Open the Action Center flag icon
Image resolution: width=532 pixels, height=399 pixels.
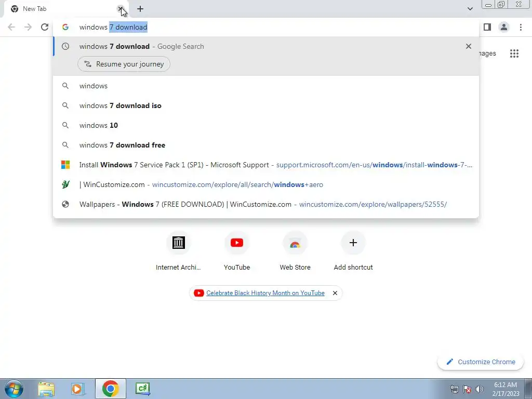(467, 389)
